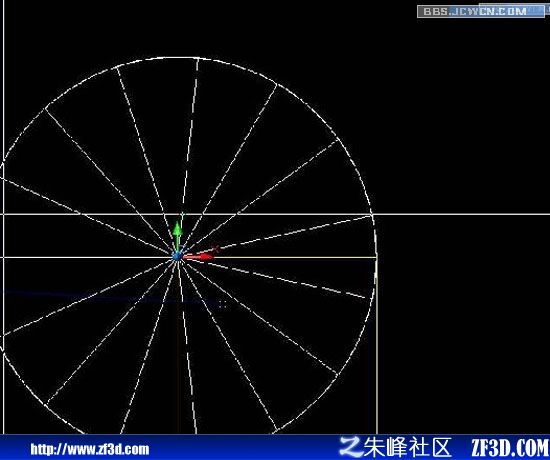This screenshot has width=550, height=460.
Task: Open the http://www.zf3d.com link
Action: [x=90, y=449]
